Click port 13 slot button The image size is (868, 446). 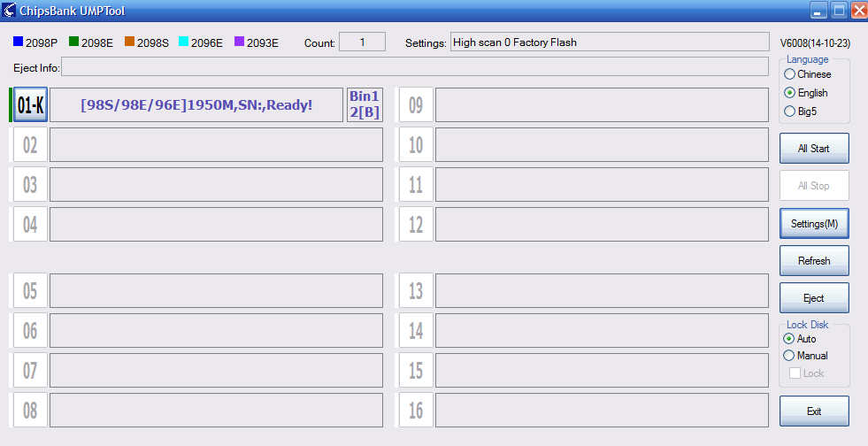click(x=416, y=290)
